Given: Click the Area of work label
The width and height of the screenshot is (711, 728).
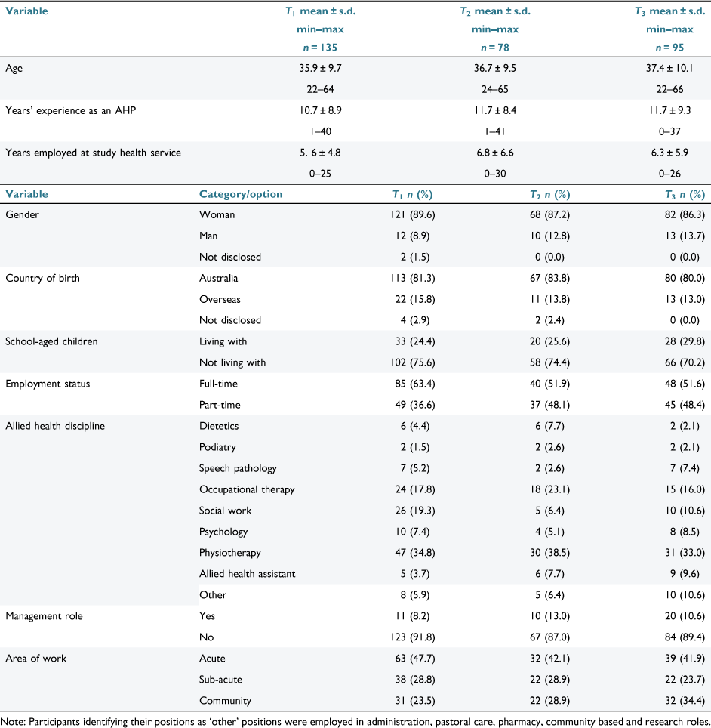Looking at the screenshot, I should click(x=35, y=659).
